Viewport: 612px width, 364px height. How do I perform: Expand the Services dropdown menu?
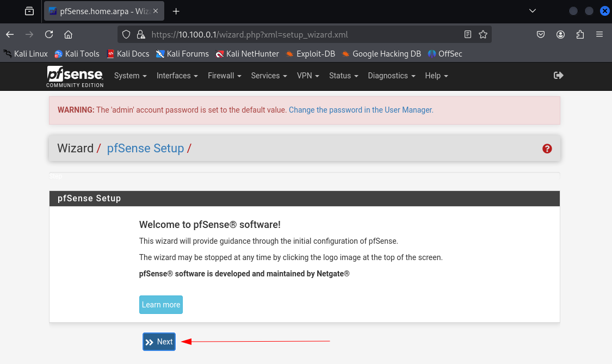click(269, 76)
